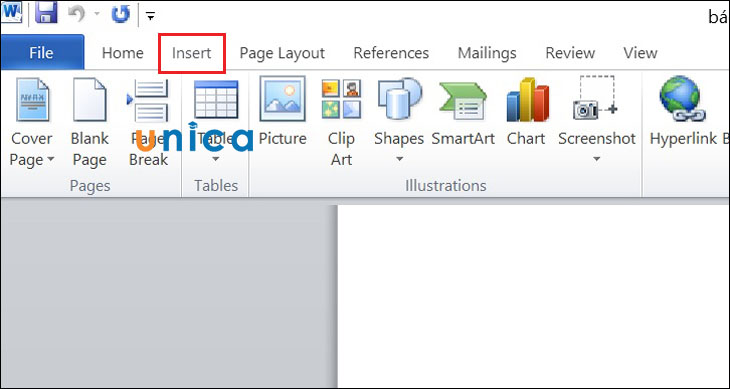Expand the Cover Page dropdown arrow
This screenshot has width=730, height=389.
(x=50, y=160)
